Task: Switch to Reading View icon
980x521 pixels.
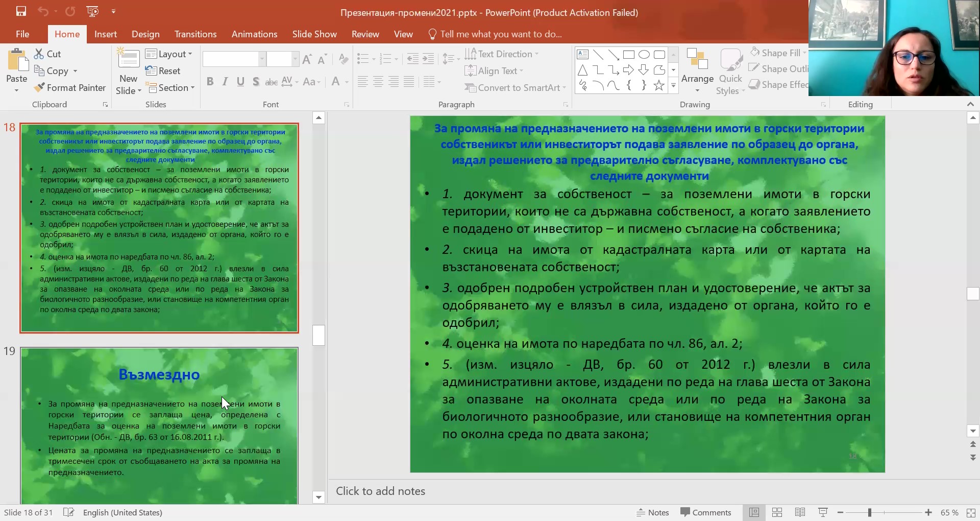Action: click(800, 512)
